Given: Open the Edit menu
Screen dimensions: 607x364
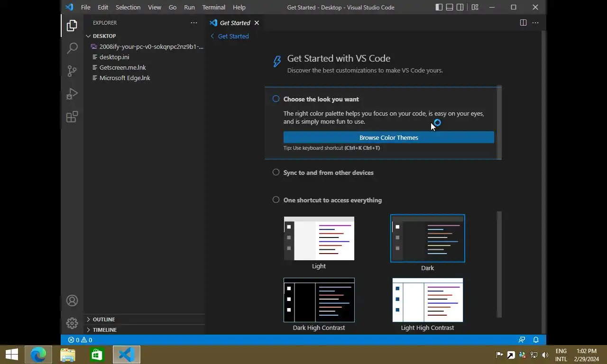Looking at the screenshot, I should (x=103, y=7).
